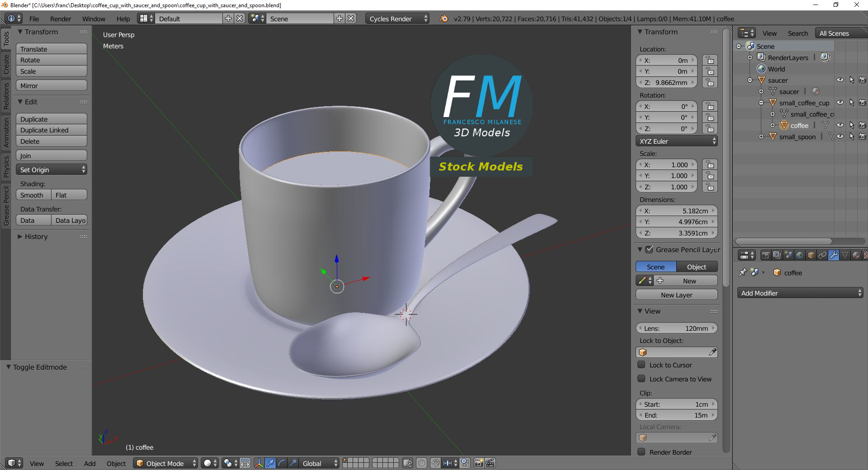Enable Lock Camera to View checkbox
Viewport: 868px width, 470px height.
point(641,379)
